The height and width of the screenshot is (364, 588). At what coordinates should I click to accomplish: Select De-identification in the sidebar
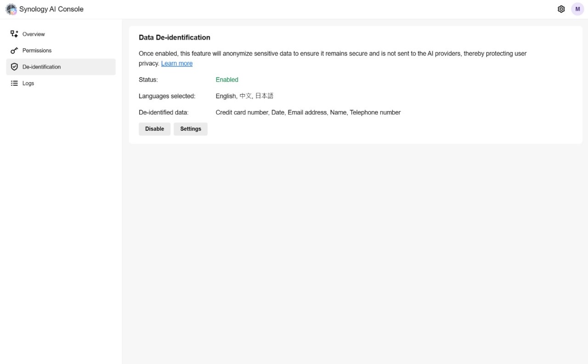click(x=41, y=67)
